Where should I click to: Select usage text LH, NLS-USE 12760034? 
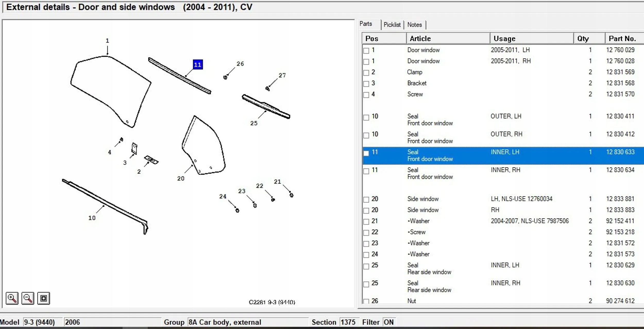(522, 199)
